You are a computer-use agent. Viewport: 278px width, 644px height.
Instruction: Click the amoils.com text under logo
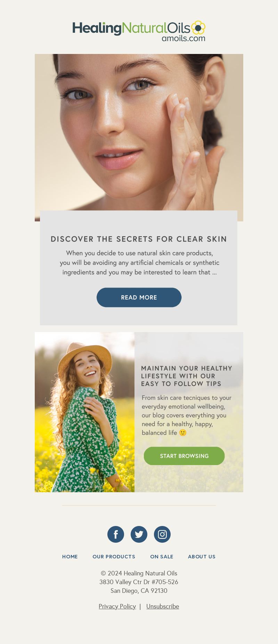(x=183, y=38)
